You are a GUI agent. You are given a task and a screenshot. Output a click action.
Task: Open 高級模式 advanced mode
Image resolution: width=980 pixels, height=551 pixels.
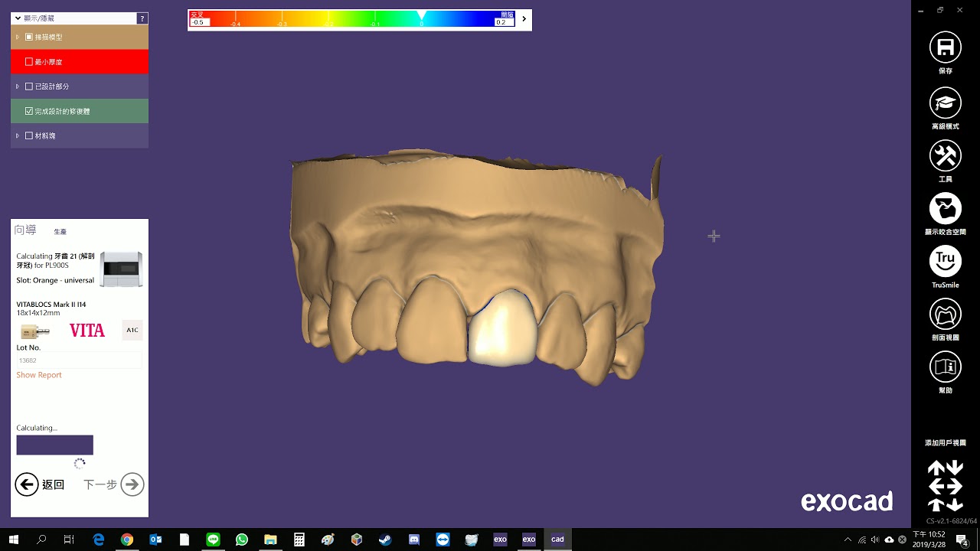point(946,103)
